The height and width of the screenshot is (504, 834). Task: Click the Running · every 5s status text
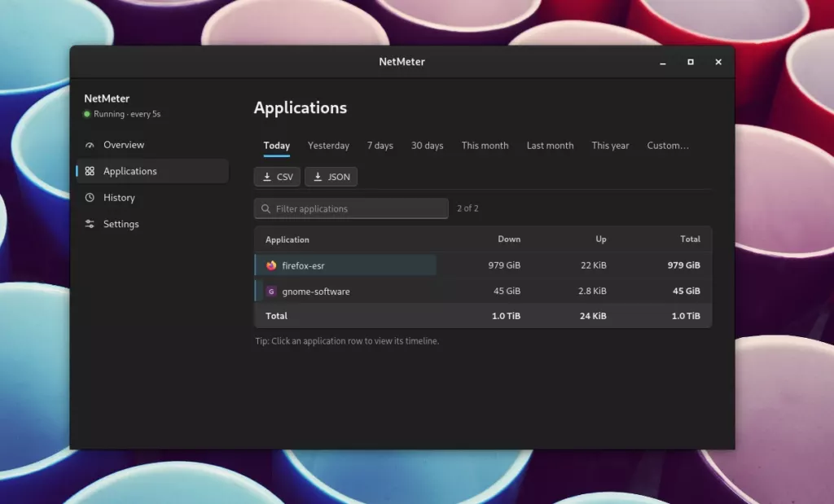pyautogui.click(x=127, y=114)
